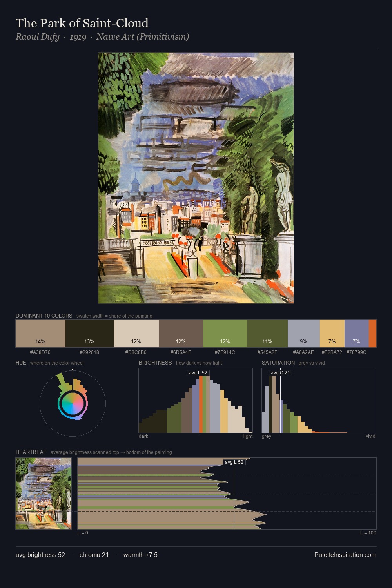This screenshot has width=392, height=588.
Task: Click the 'vivid' axis label
Action: coord(370,436)
